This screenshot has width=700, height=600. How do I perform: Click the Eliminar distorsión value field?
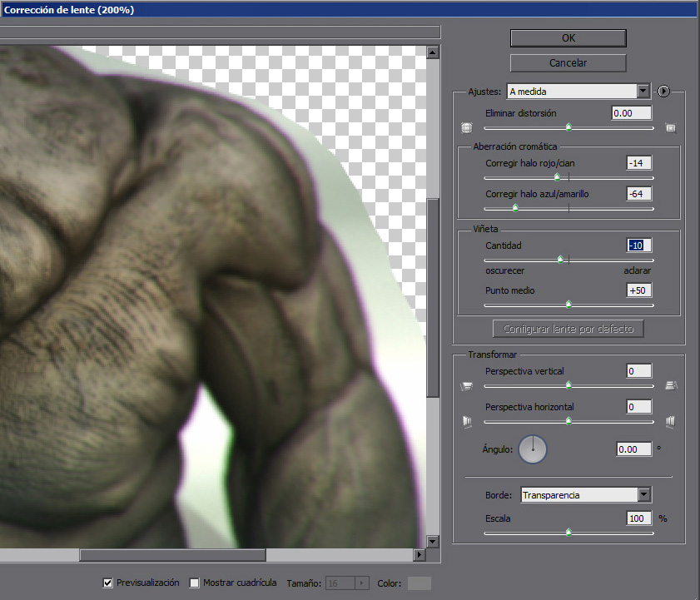631,113
